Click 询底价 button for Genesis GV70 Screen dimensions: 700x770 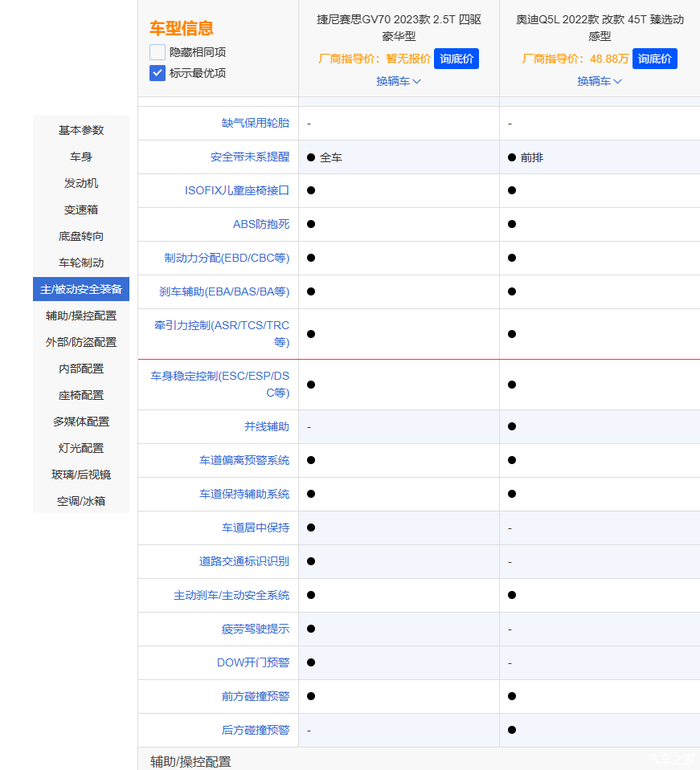457,59
